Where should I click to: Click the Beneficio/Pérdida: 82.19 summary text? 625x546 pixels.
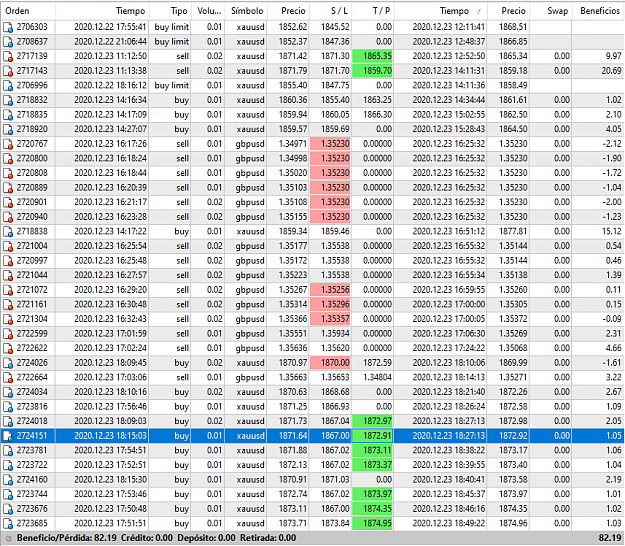(67, 538)
